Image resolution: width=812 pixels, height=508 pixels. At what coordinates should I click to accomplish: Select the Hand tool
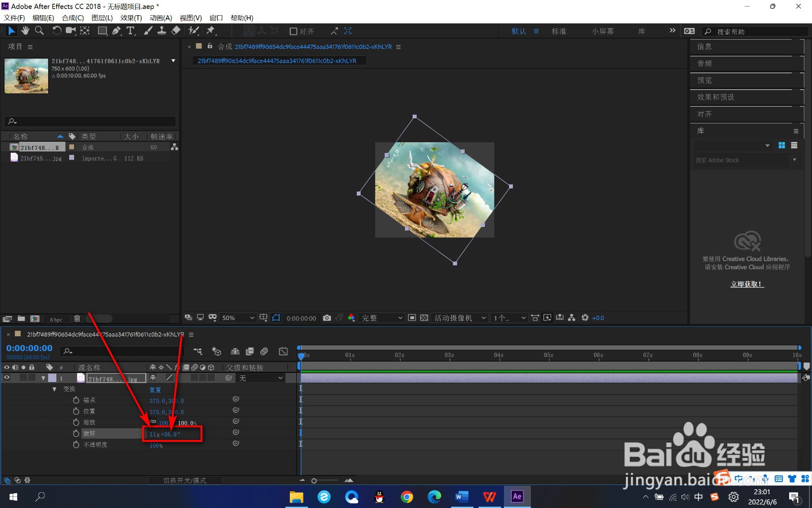point(25,30)
